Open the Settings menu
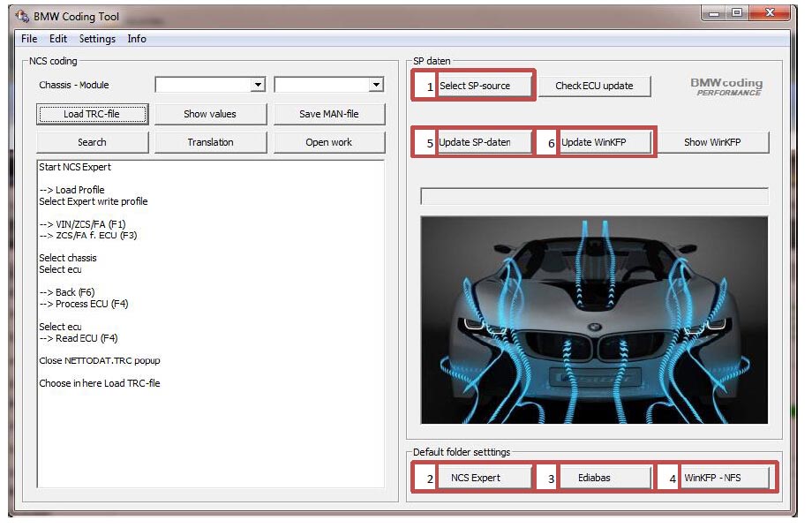Viewport: 812px width, 528px height. [x=97, y=39]
